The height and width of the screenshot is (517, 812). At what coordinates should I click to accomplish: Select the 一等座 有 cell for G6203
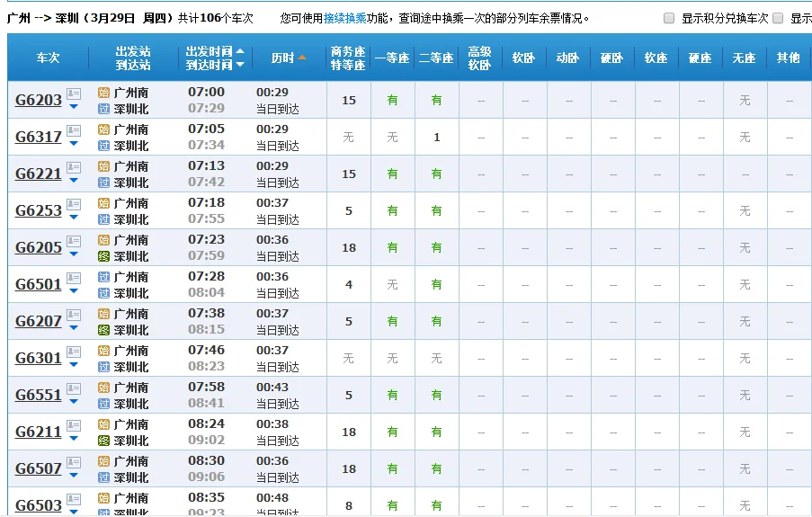pyautogui.click(x=393, y=100)
